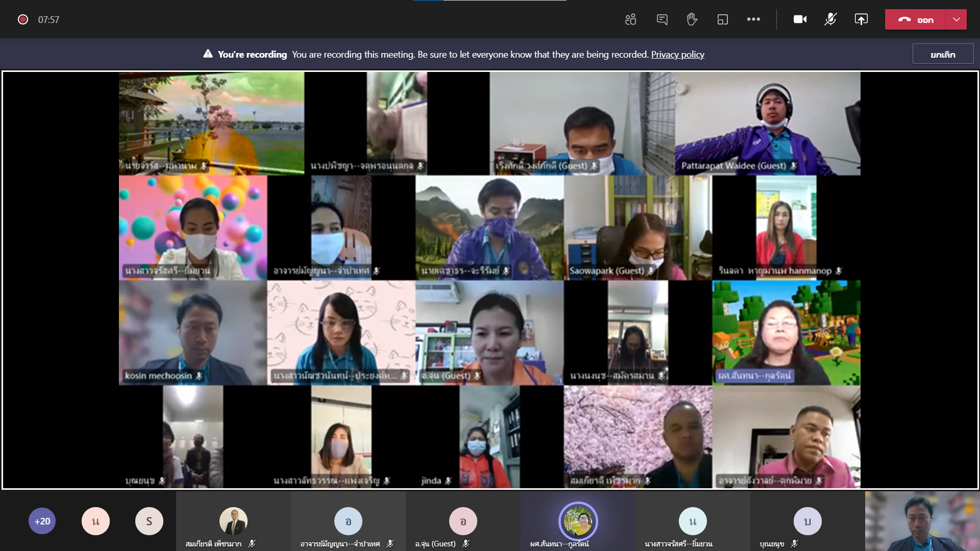Select kosin mechoosin video tile

click(193, 333)
